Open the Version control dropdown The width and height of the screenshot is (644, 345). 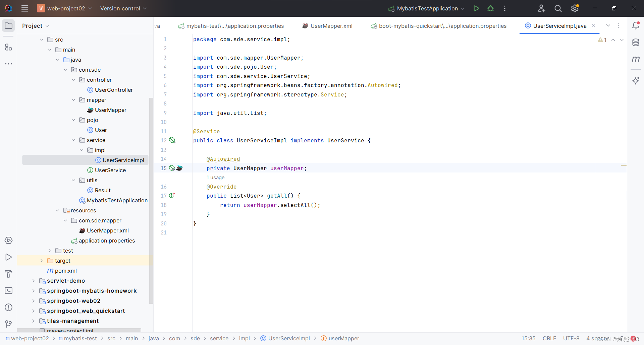123,8
